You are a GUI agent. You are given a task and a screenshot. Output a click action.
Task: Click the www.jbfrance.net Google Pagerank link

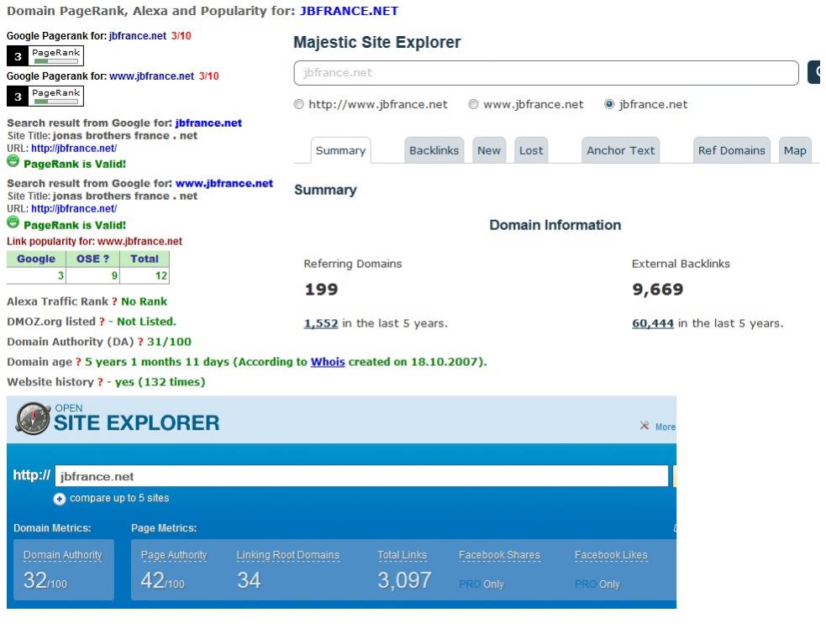(152, 76)
